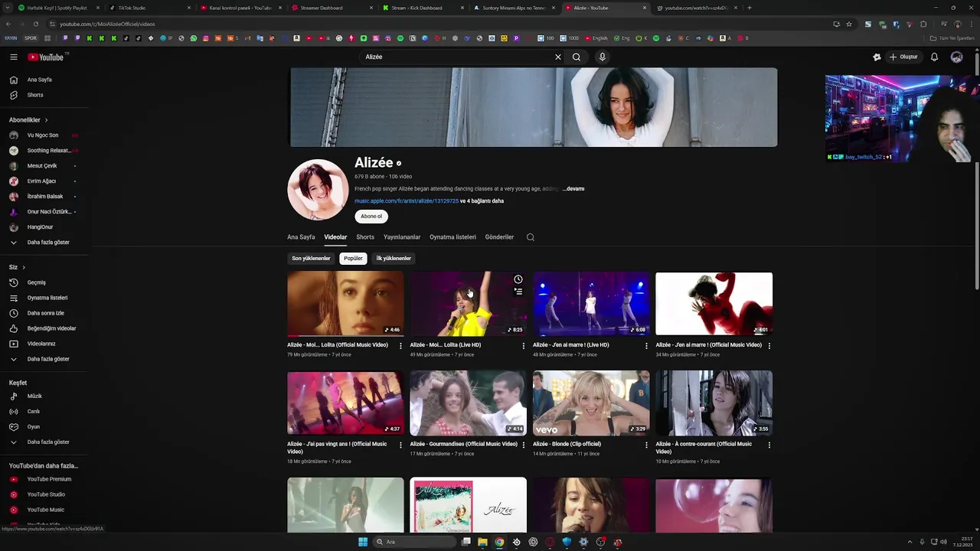Add Lolita Live HD to queue

coord(518,292)
